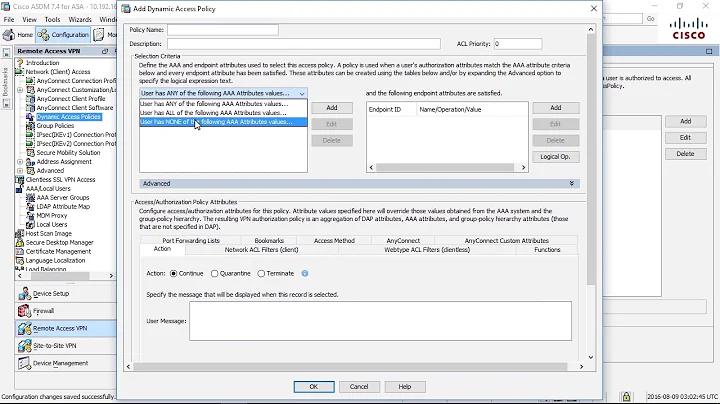Screen dimensions: 720x404
Task: Open the AAA attributes criteria dropdown
Action: pos(223,93)
